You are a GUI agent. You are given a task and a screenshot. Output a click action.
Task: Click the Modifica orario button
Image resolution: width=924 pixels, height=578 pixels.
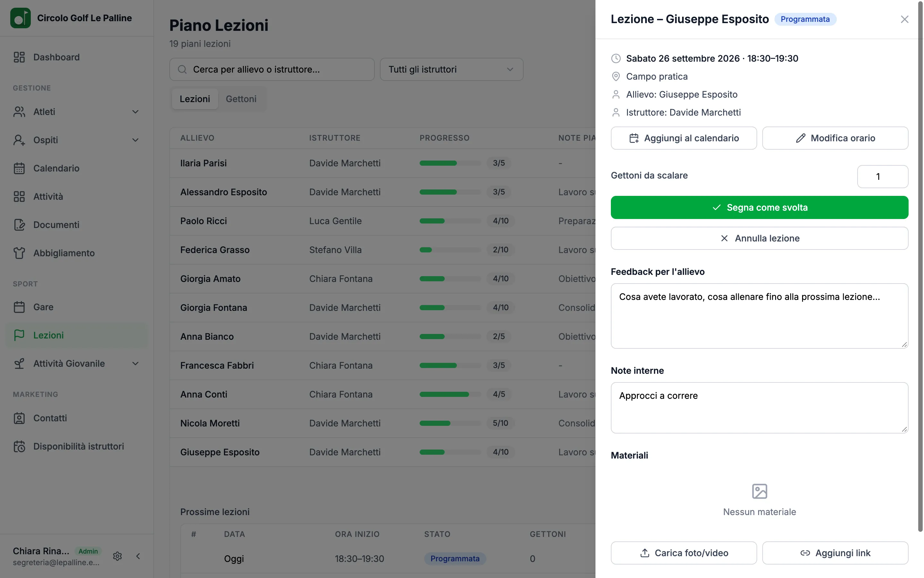coord(835,138)
